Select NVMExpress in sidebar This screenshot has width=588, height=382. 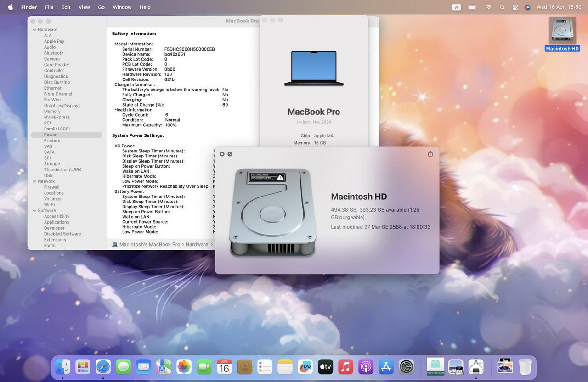[x=57, y=117]
